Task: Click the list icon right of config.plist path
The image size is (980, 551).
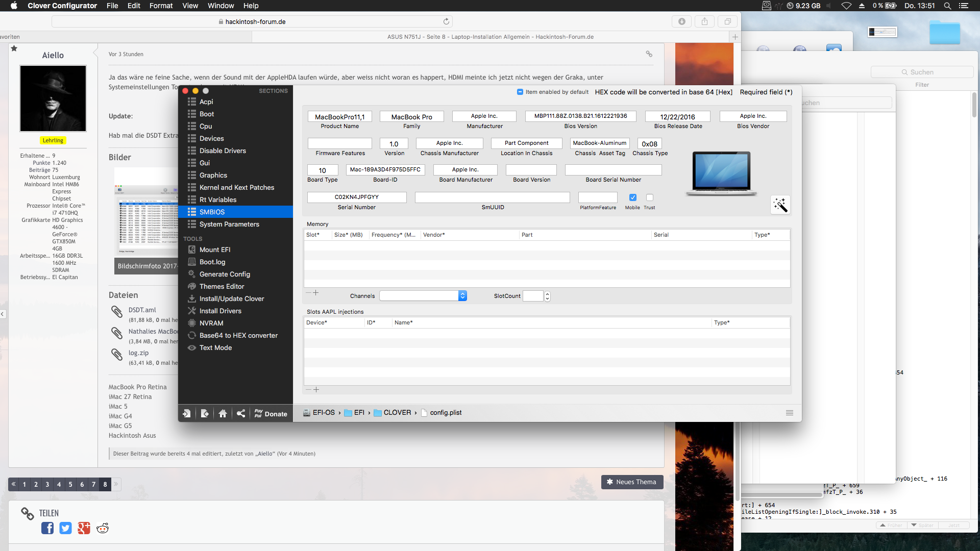Action: pyautogui.click(x=789, y=413)
